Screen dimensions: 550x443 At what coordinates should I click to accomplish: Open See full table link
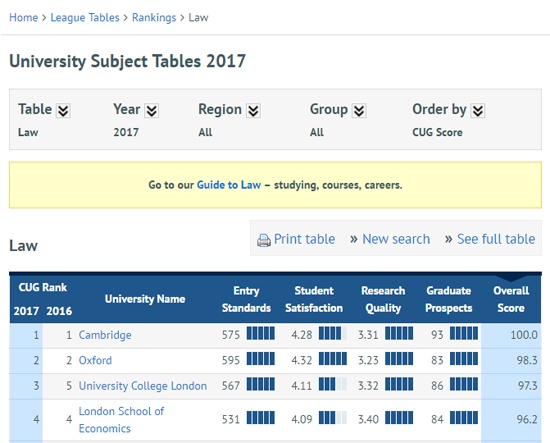[x=496, y=239]
